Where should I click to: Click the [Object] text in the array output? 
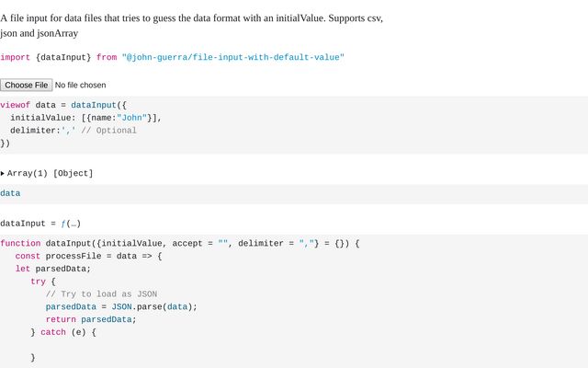(73, 173)
